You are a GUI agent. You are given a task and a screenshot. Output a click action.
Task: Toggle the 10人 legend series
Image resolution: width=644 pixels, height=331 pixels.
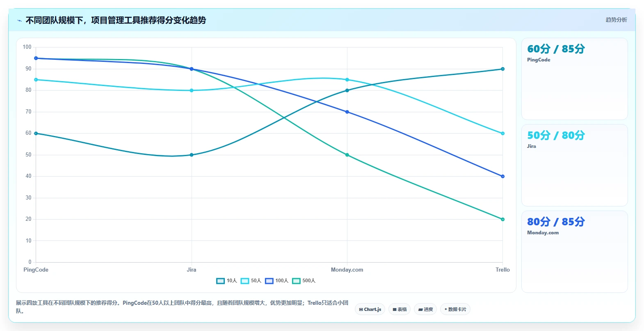[x=226, y=281]
